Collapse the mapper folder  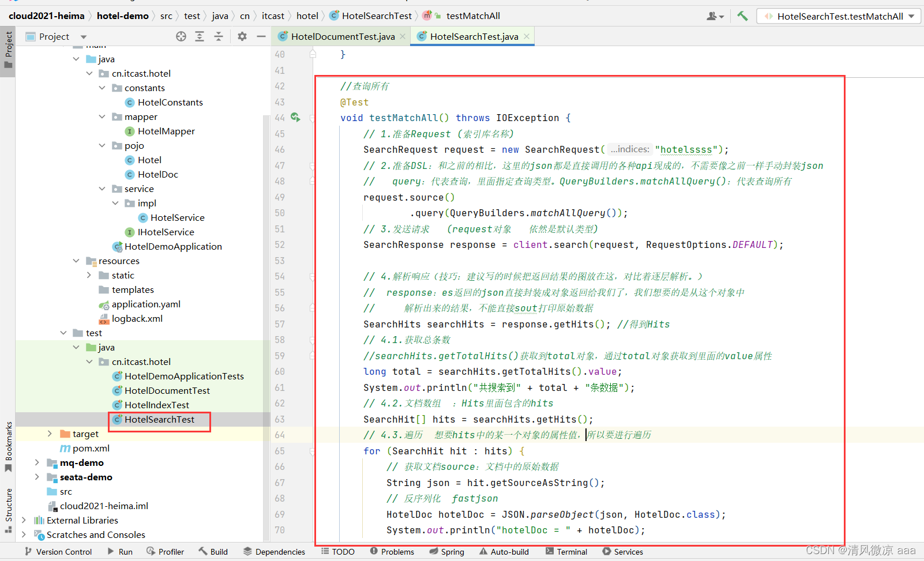[102, 116]
